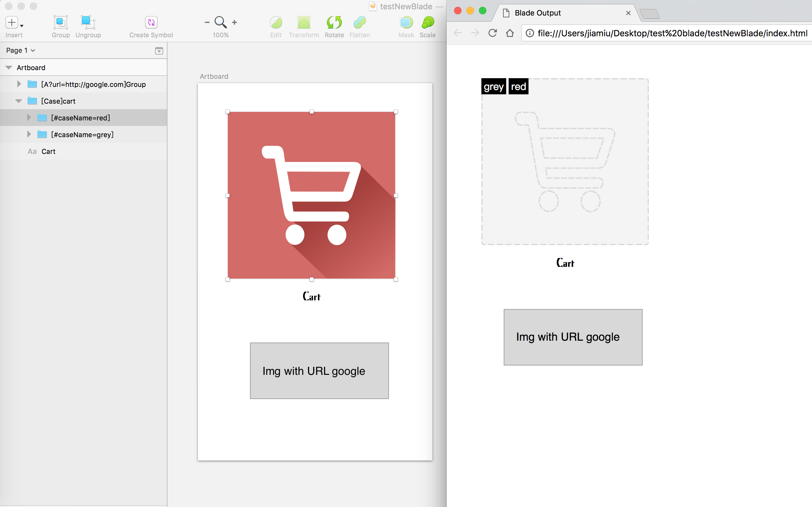The image size is (812, 507).
Task: Click the browser home icon
Action: (510, 33)
